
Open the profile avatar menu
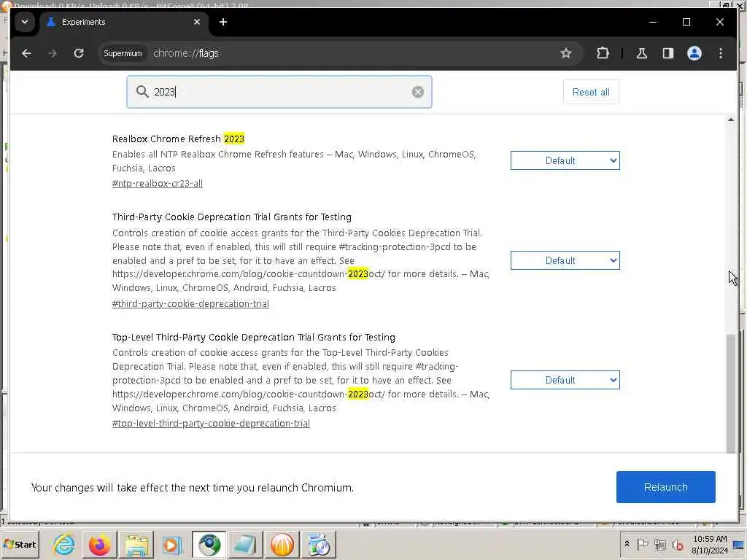[694, 53]
